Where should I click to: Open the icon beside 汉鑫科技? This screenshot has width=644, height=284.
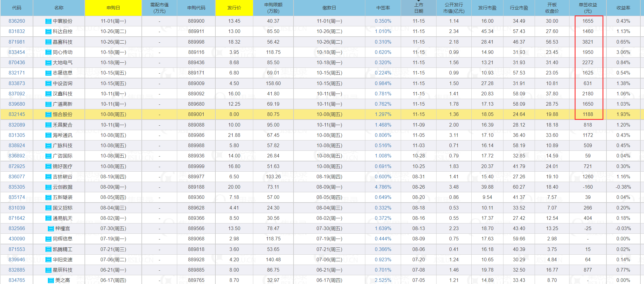48,94
